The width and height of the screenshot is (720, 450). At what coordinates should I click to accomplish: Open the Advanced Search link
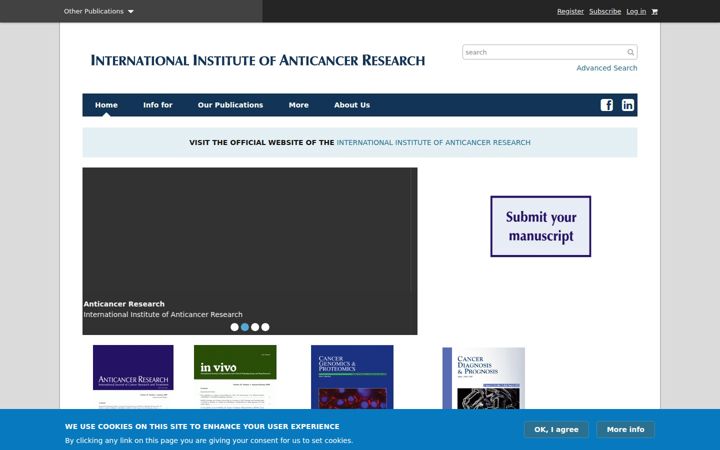point(607,68)
